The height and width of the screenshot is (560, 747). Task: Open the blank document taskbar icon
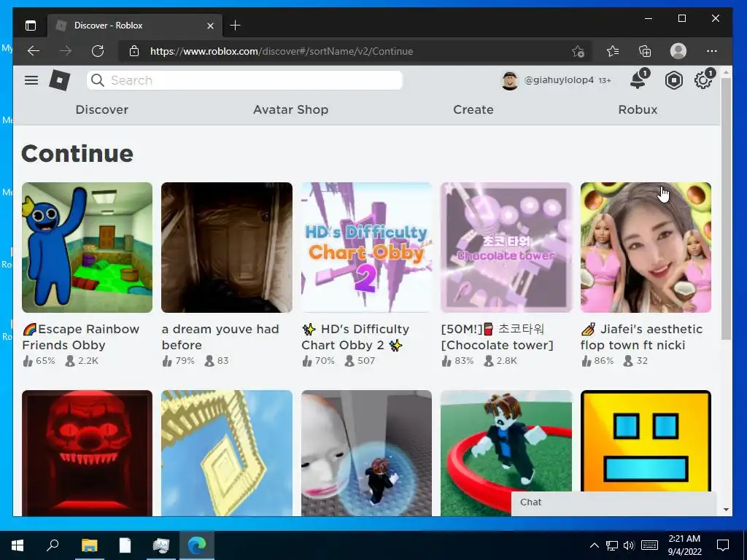tap(125, 545)
